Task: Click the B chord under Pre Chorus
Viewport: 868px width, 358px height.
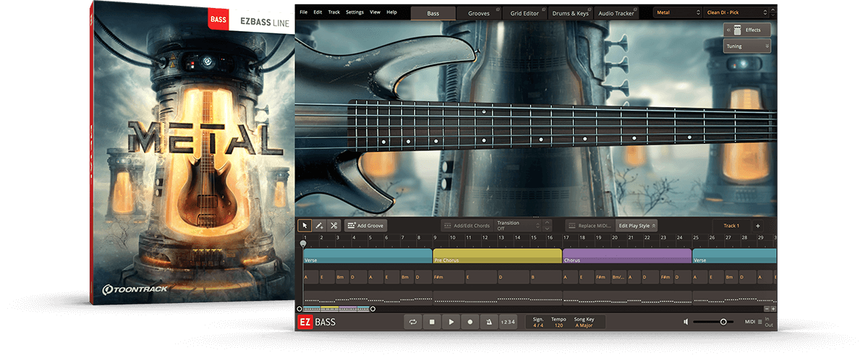Action: [545, 277]
